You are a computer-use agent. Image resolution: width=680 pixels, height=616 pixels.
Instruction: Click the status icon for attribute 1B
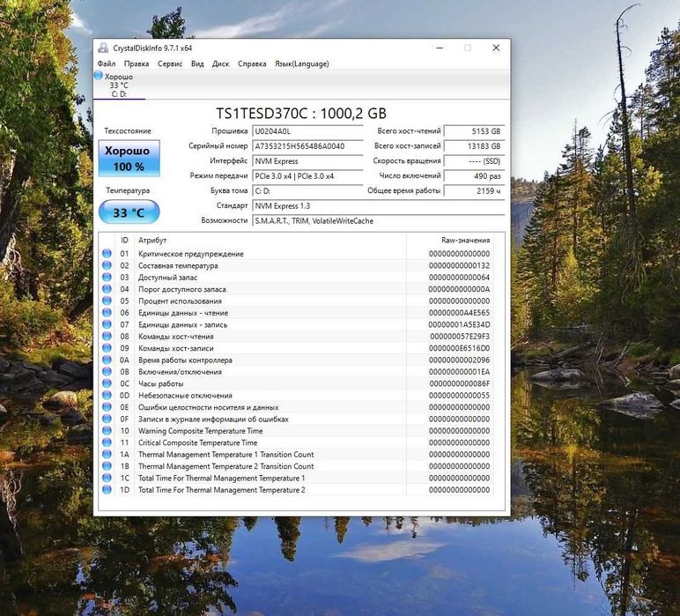(x=107, y=466)
